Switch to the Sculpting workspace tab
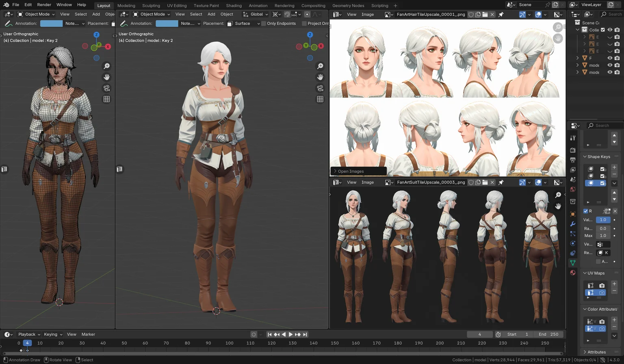Viewport: 624px width, 364px height. [x=151, y=6]
